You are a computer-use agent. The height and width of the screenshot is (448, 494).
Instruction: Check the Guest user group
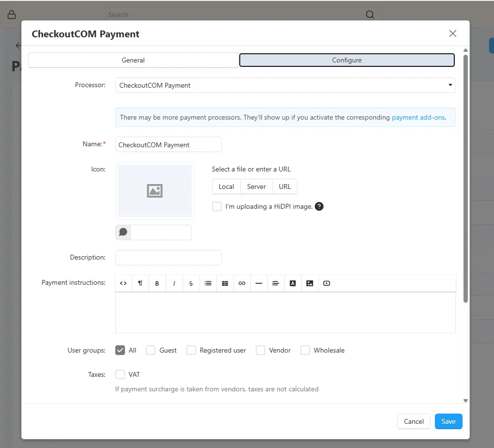151,350
